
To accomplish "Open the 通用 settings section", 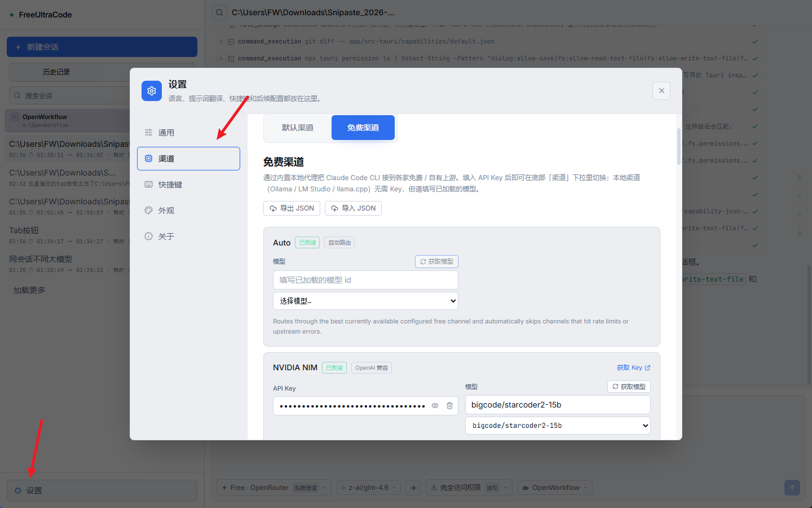I will pos(188,133).
